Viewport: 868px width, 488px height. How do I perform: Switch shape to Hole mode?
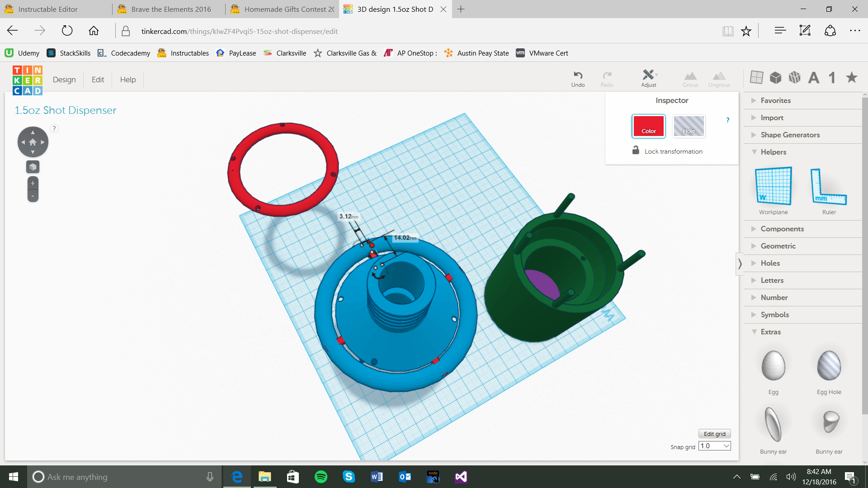[689, 126]
